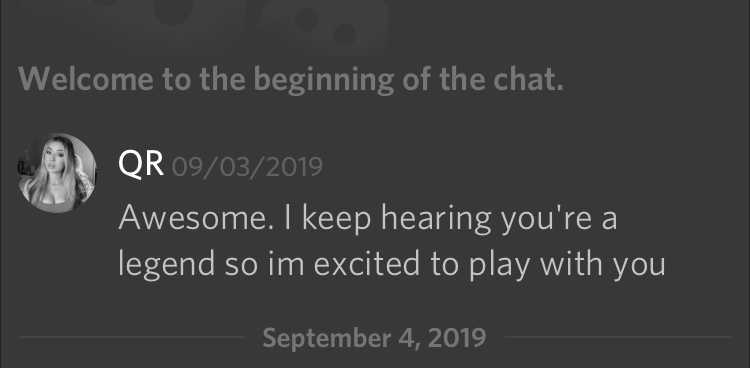Click the words play with you in message
Screen dimensions: 750x368
click(x=567, y=265)
